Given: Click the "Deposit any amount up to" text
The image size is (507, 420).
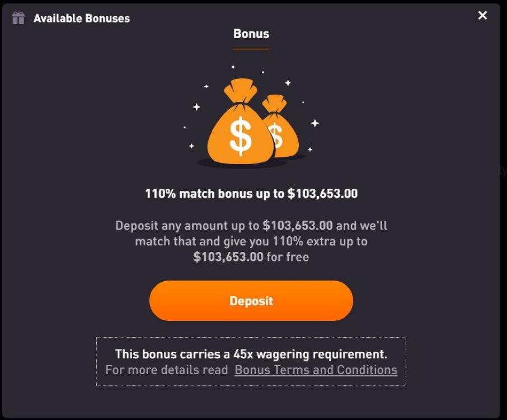Looking at the screenshot, I should [188, 226].
